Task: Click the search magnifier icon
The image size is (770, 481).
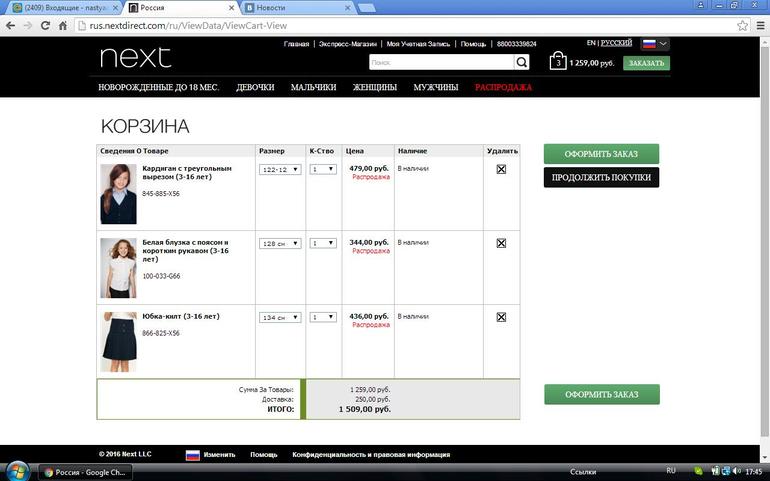Action: click(521, 63)
